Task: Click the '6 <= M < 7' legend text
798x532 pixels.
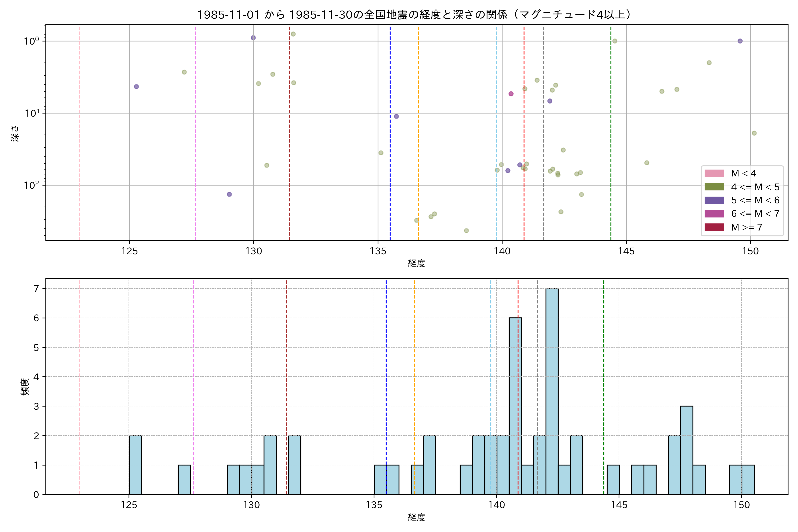Action: click(x=755, y=214)
